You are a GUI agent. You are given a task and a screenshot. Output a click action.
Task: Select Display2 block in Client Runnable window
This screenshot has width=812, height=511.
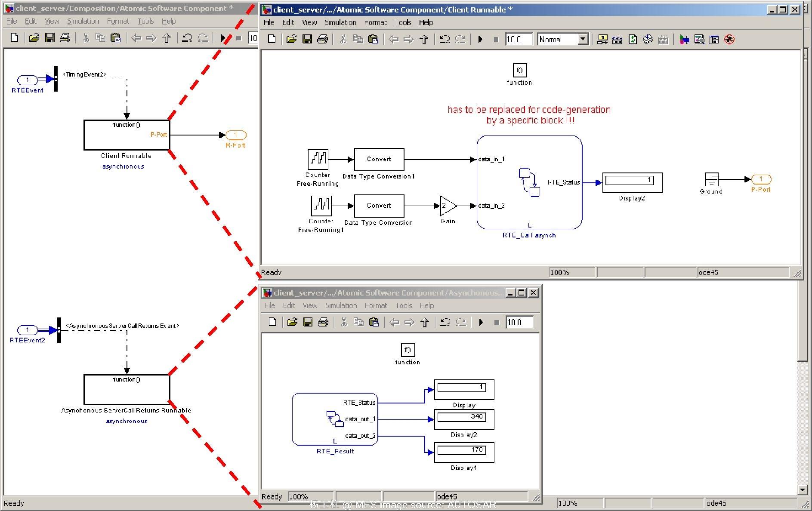point(632,183)
